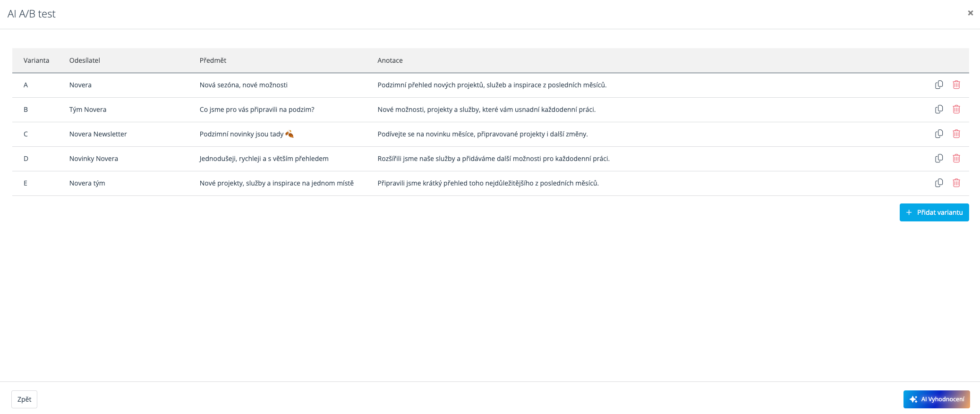The image size is (980, 414).
Task: Click subject 'Nová sezóna, nové možnosti'
Action: 244,85
